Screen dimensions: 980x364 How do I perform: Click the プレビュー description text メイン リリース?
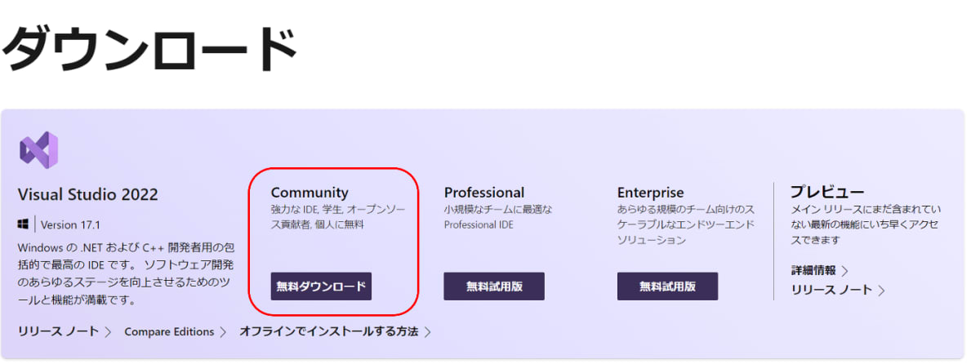[864, 224]
